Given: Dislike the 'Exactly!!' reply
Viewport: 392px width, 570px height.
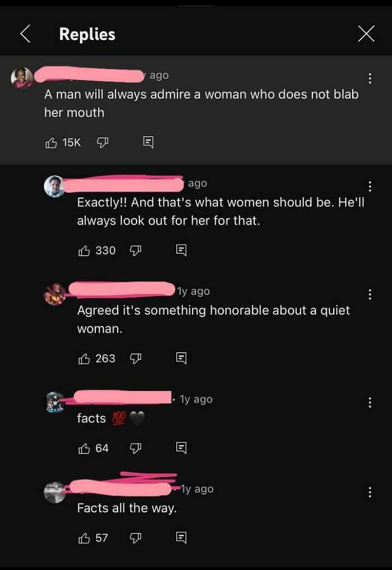Looking at the screenshot, I should 136,250.
